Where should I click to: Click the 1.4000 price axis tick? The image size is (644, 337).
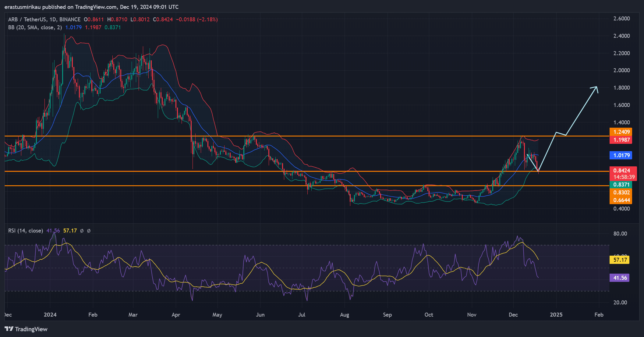(x=621, y=122)
